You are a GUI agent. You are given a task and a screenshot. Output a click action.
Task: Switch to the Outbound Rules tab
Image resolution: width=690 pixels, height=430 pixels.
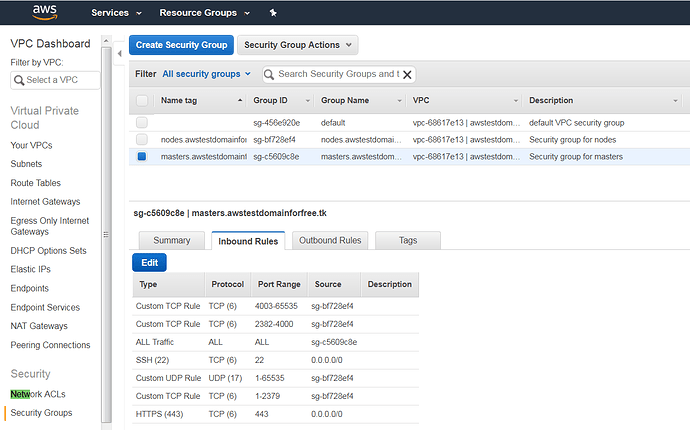pyautogui.click(x=331, y=240)
